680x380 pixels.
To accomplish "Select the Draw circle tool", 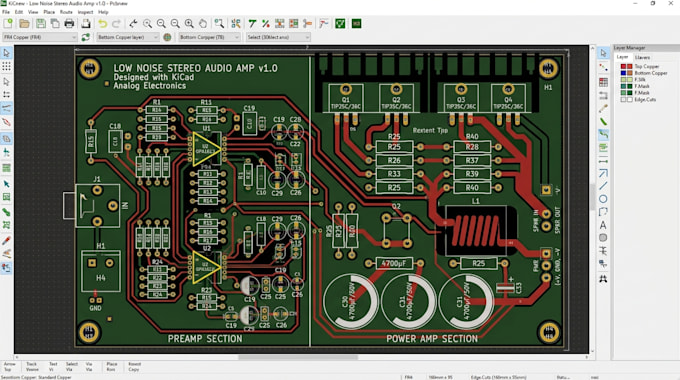I will (603, 199).
